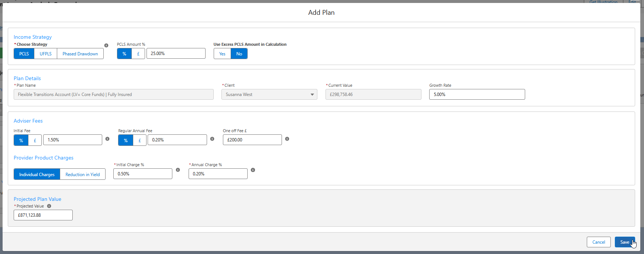
Task: Save the new plan
Action: (x=625, y=242)
